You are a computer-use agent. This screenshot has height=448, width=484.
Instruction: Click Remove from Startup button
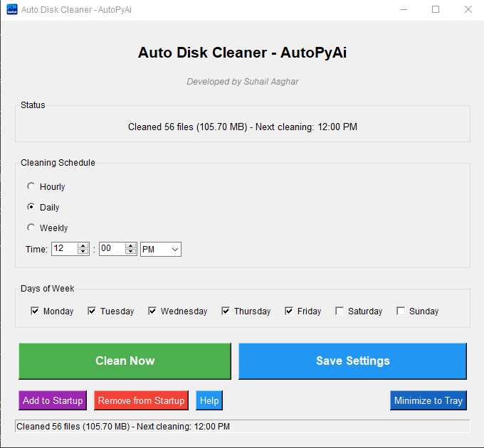[x=141, y=400]
